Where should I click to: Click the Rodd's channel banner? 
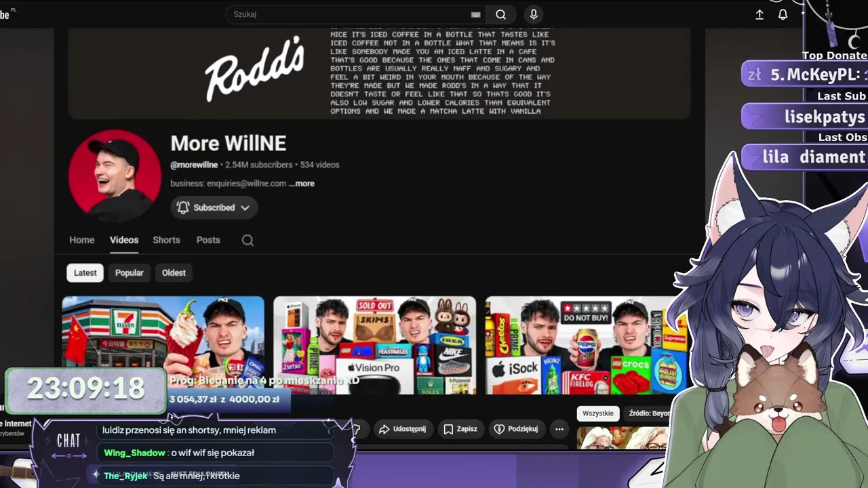(379, 73)
